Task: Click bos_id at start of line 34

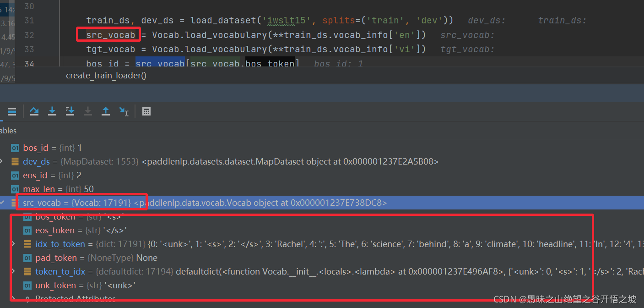Action: (x=103, y=63)
